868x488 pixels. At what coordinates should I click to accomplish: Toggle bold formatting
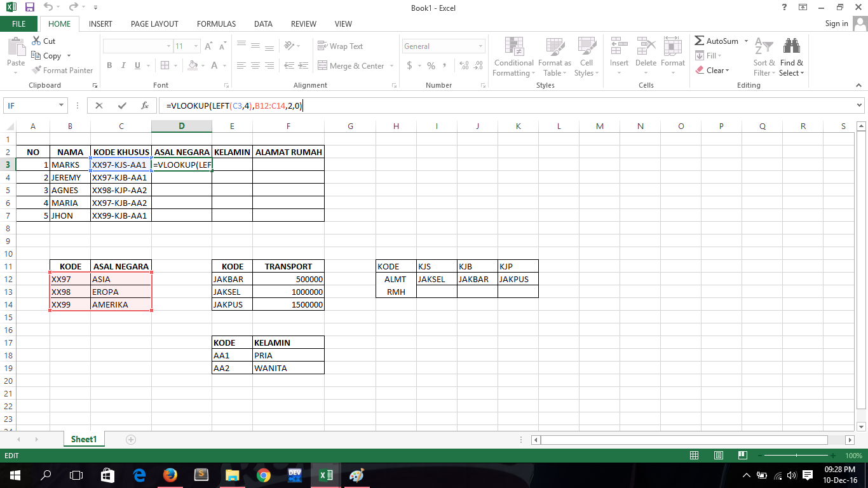[x=109, y=65]
